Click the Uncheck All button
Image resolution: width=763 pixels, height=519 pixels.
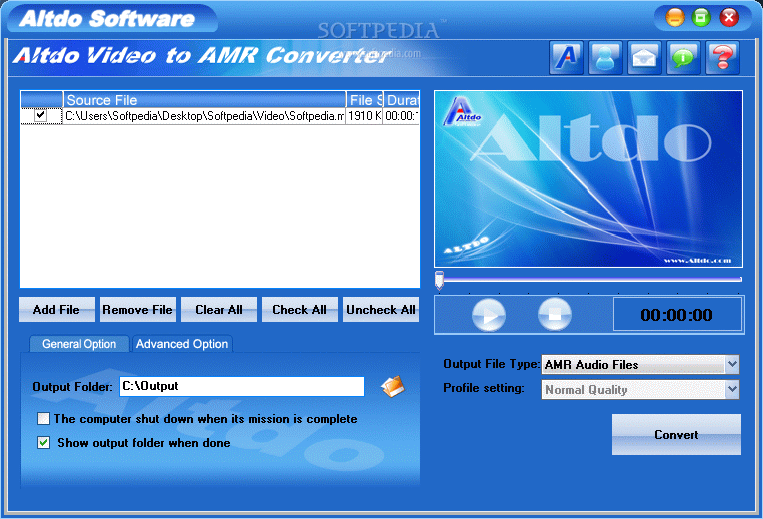381,310
